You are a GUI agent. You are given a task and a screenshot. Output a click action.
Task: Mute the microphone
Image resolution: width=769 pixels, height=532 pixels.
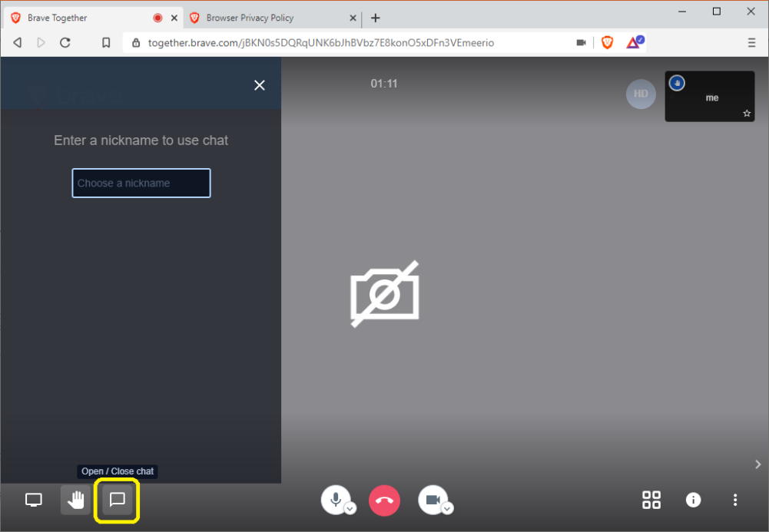click(x=335, y=500)
